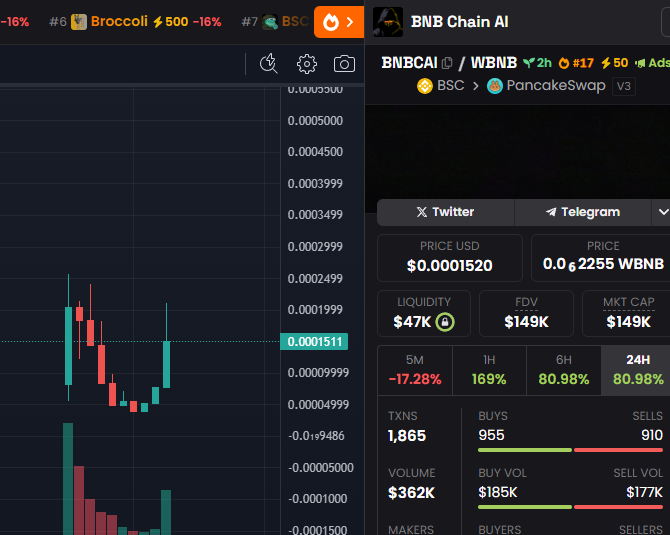Click the trending #17 flame badge
Screen dimensions: 670x535
coord(576,63)
